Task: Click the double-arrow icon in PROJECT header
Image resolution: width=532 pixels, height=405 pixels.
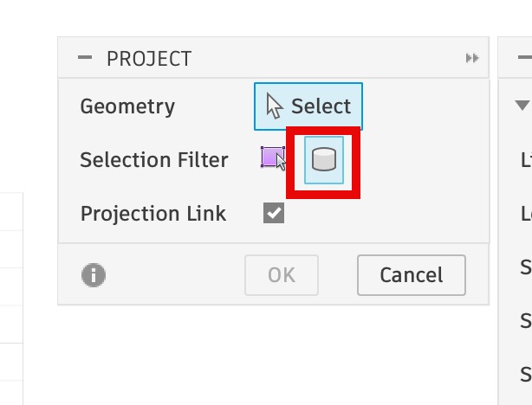Action: point(472,58)
